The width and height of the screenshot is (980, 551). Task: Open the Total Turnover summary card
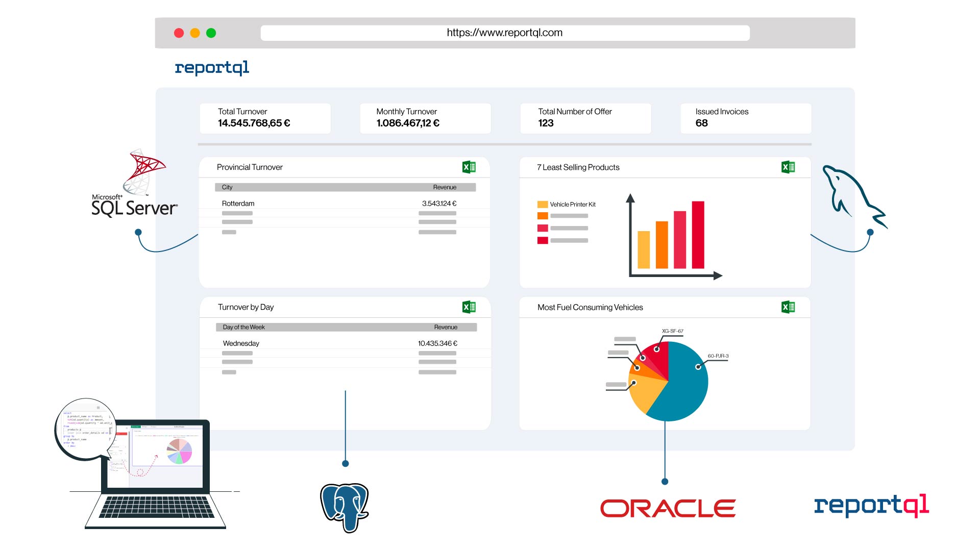pyautogui.click(x=265, y=118)
